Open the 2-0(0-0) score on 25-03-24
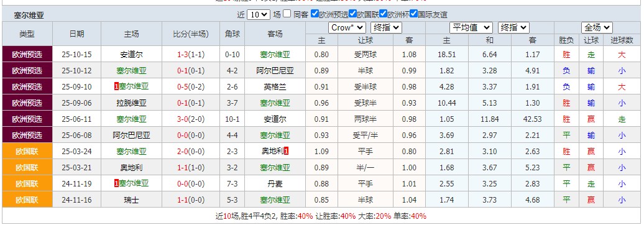Viewport: 644px width, 225px height. click(x=191, y=152)
